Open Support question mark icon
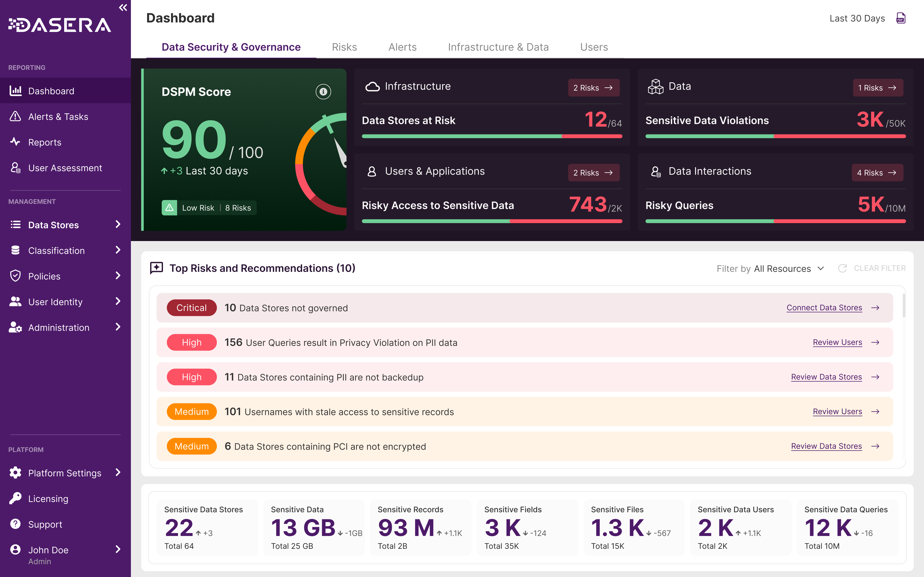924x577 pixels. point(15,524)
